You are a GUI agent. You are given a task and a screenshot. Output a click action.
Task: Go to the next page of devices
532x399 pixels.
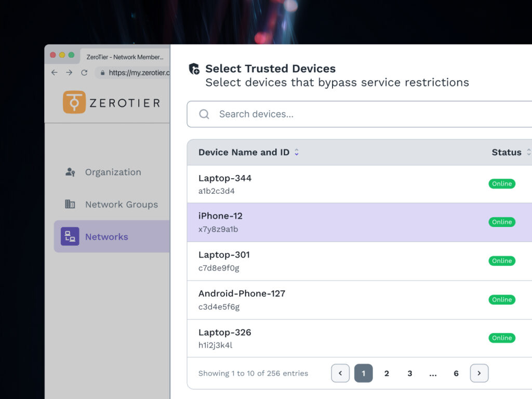[479, 373]
